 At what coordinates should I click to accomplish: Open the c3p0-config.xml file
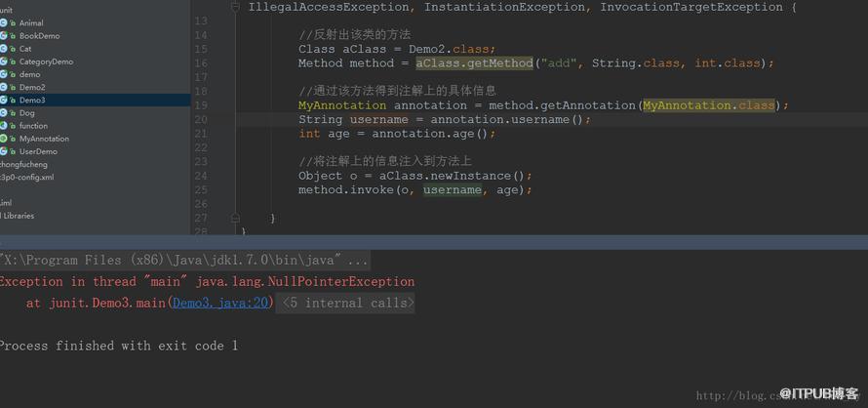[x=26, y=178]
